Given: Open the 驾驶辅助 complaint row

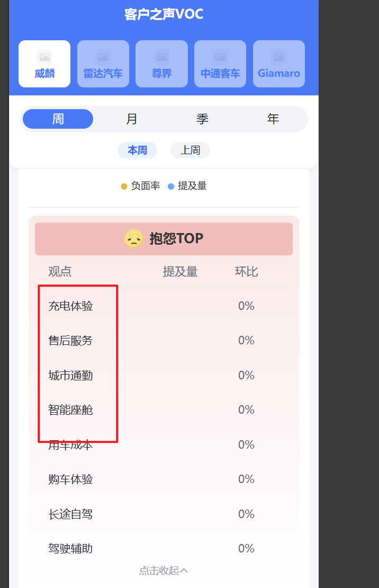Looking at the screenshot, I should click(x=164, y=549).
